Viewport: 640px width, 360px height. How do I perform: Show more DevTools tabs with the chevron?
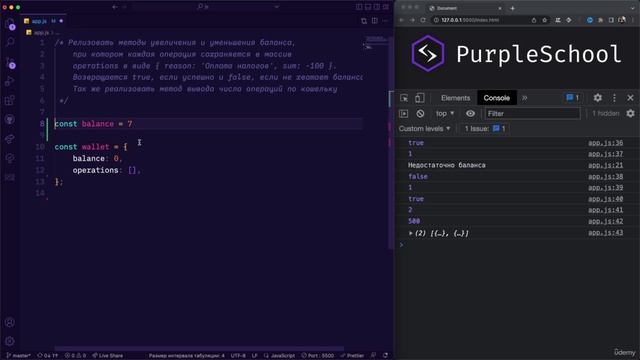click(x=524, y=98)
